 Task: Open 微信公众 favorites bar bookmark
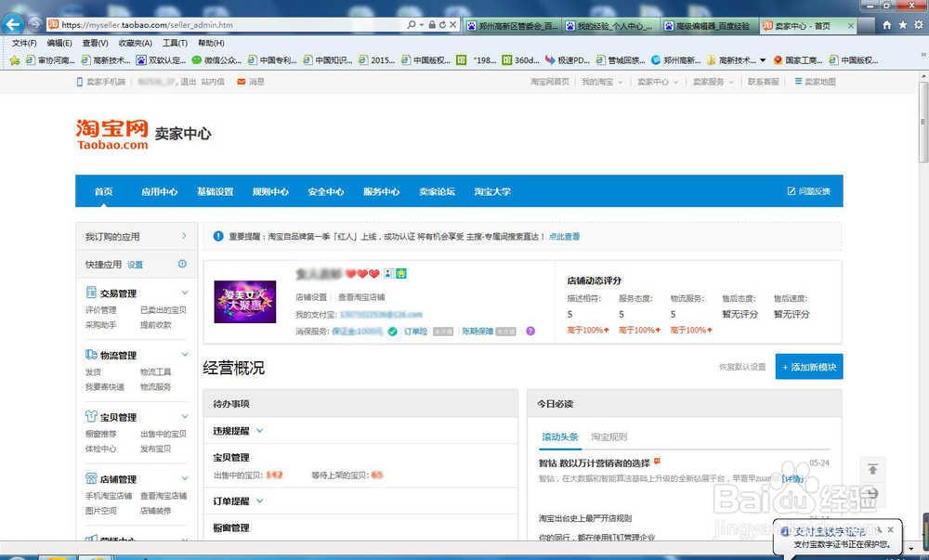tap(216, 60)
